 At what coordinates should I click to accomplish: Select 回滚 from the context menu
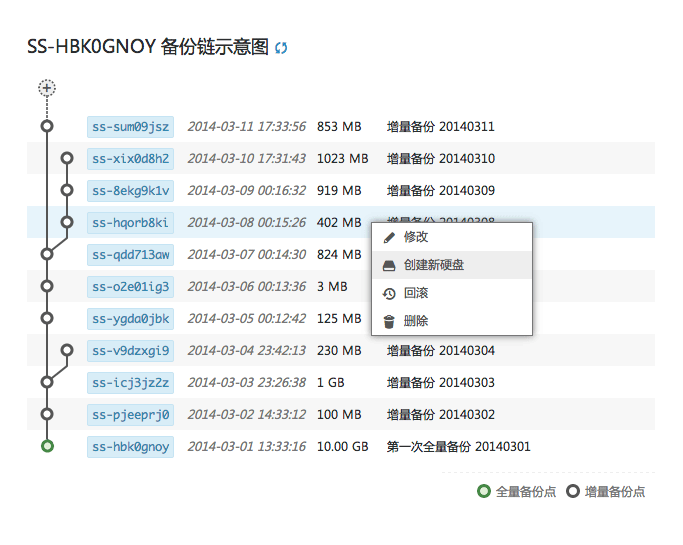[416, 294]
